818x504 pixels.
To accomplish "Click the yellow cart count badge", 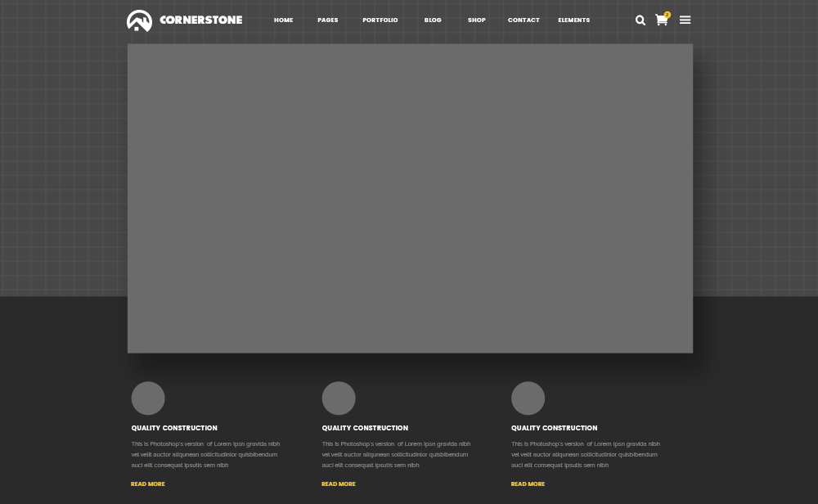I will (x=667, y=15).
